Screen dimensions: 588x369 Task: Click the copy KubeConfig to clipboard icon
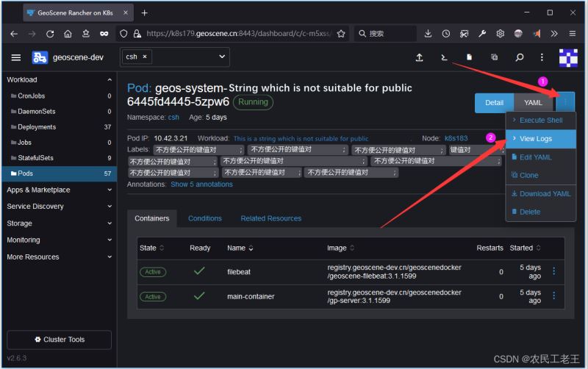494,57
